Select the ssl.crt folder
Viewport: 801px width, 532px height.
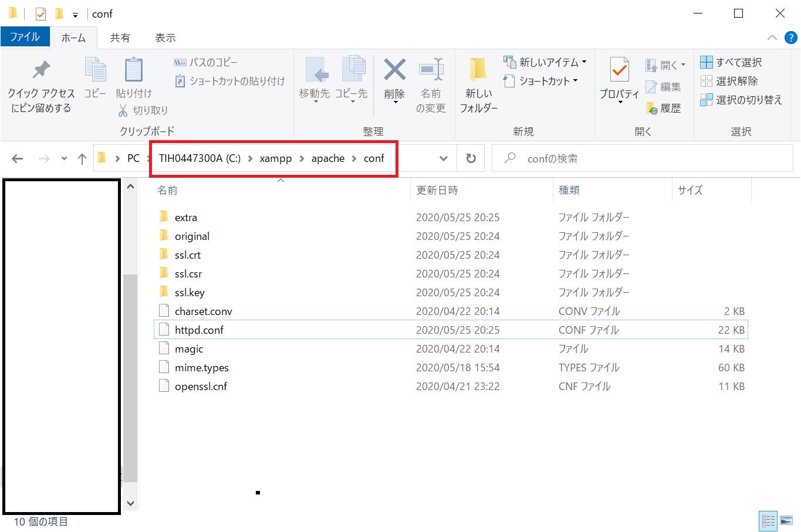(450, 255)
